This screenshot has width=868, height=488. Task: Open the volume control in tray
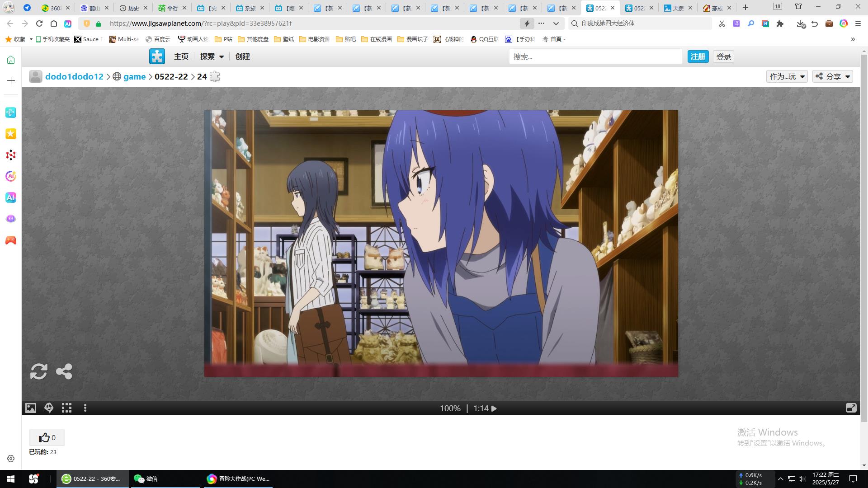click(x=802, y=479)
